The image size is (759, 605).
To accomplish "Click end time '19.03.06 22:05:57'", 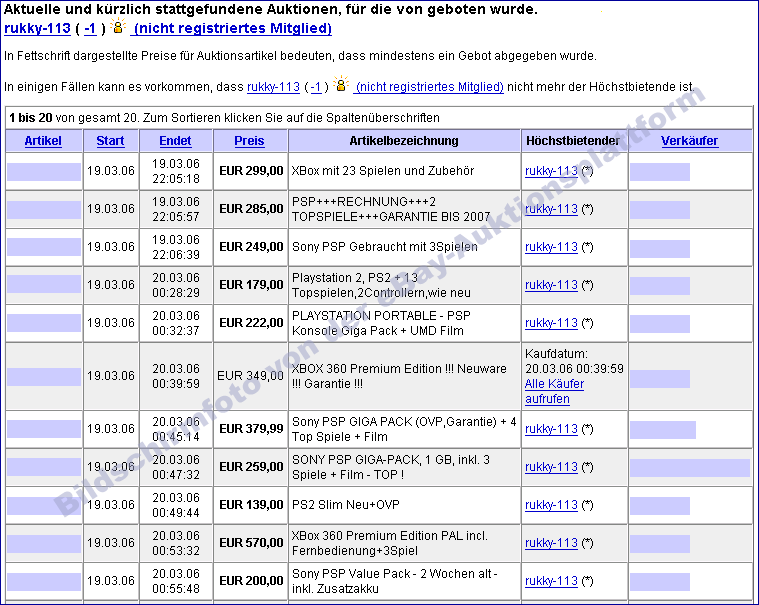I will tap(176, 209).
